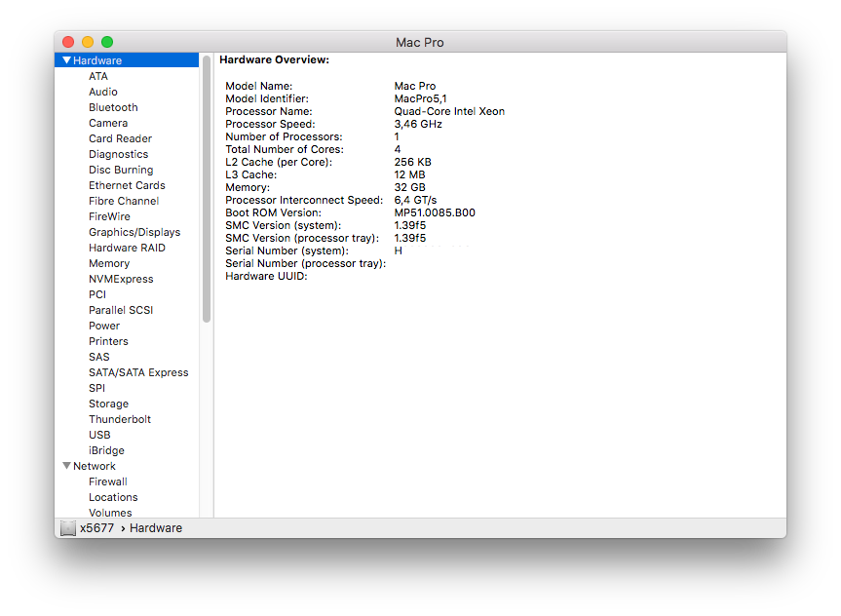Click the Model Name label
The image size is (841, 616).
click(x=258, y=86)
